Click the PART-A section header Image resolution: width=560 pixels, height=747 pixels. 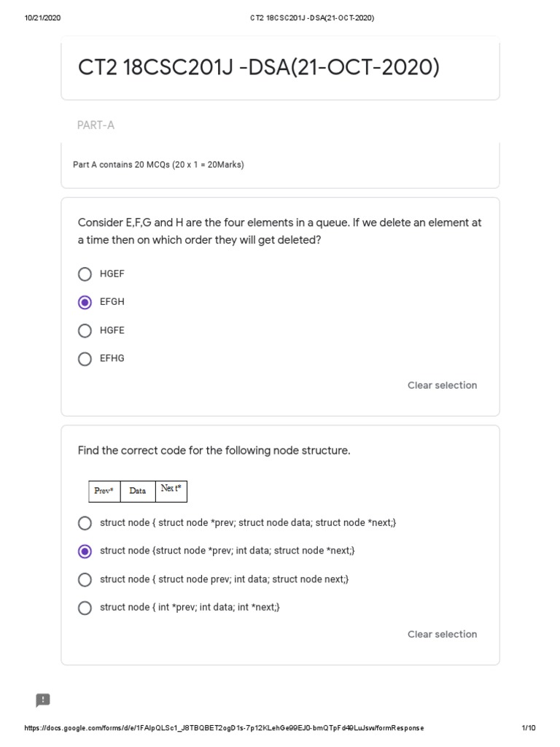coord(96,125)
